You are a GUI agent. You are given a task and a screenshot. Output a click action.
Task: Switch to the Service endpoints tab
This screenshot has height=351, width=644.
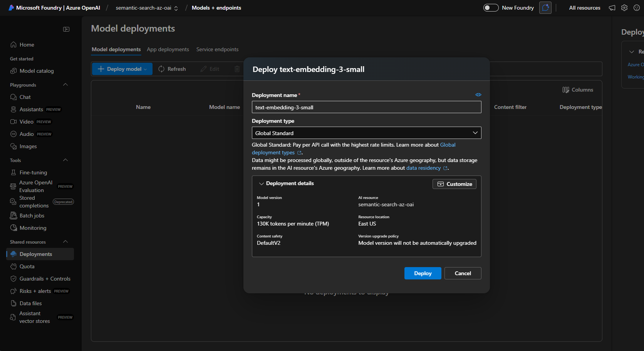click(x=217, y=49)
